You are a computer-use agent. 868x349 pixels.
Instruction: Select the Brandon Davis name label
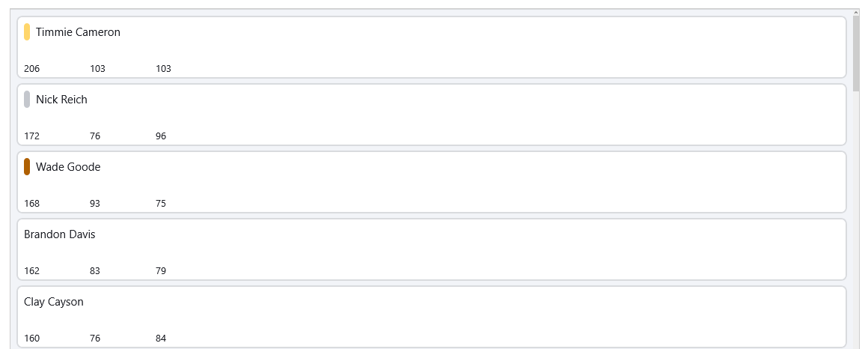point(60,234)
